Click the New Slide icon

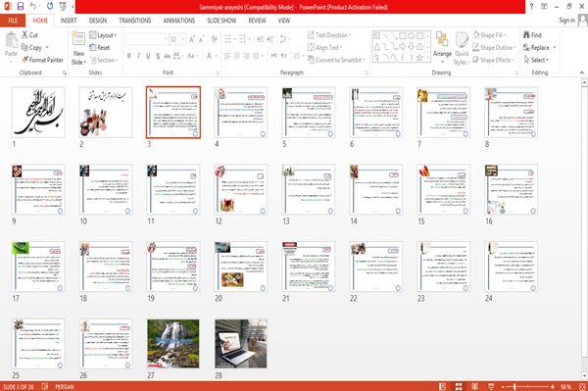[x=78, y=39]
